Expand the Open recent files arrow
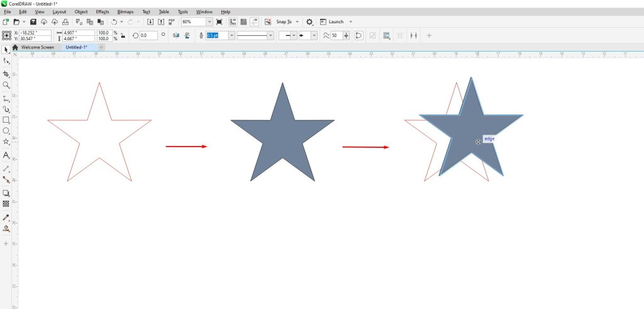The width and height of the screenshot is (644, 309). coord(25,22)
